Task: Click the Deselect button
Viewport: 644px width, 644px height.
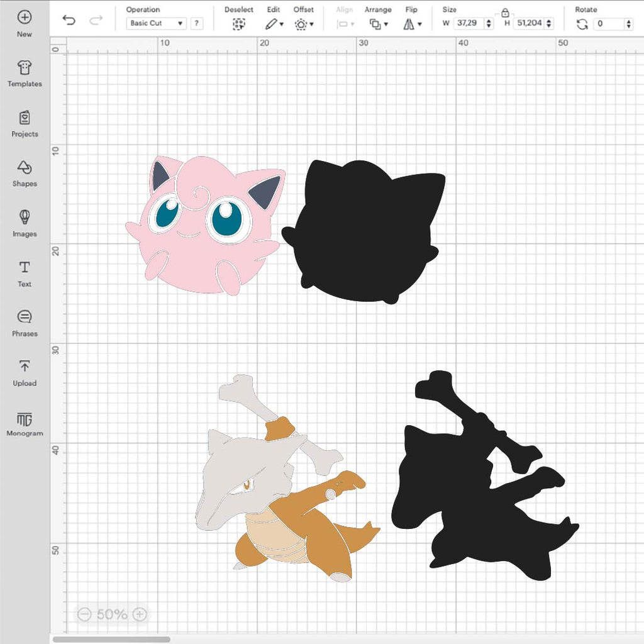Action: (238, 24)
